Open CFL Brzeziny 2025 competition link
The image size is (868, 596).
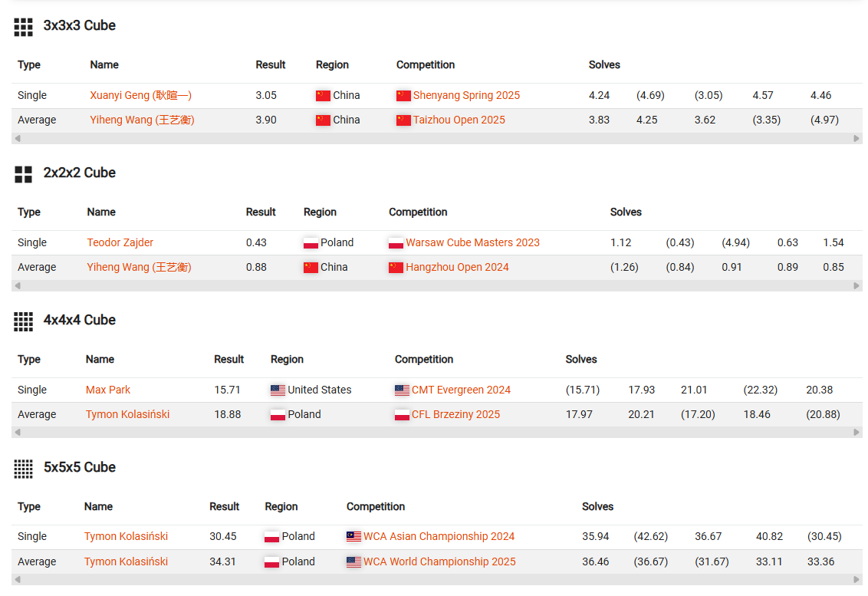point(455,414)
